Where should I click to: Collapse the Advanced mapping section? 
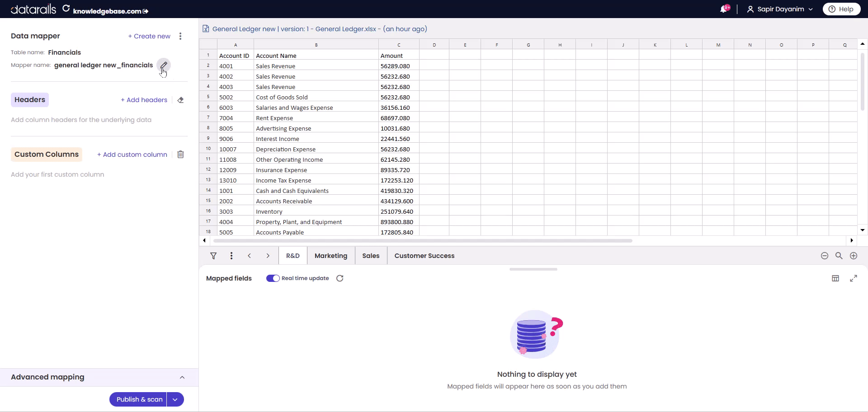182,377
